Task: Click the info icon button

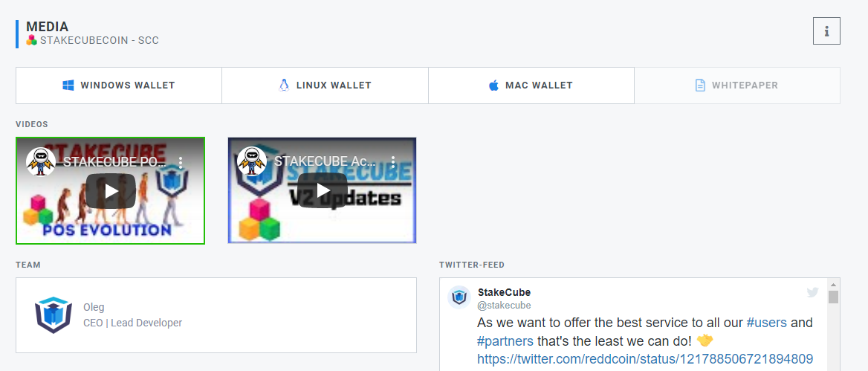Action: point(826,31)
